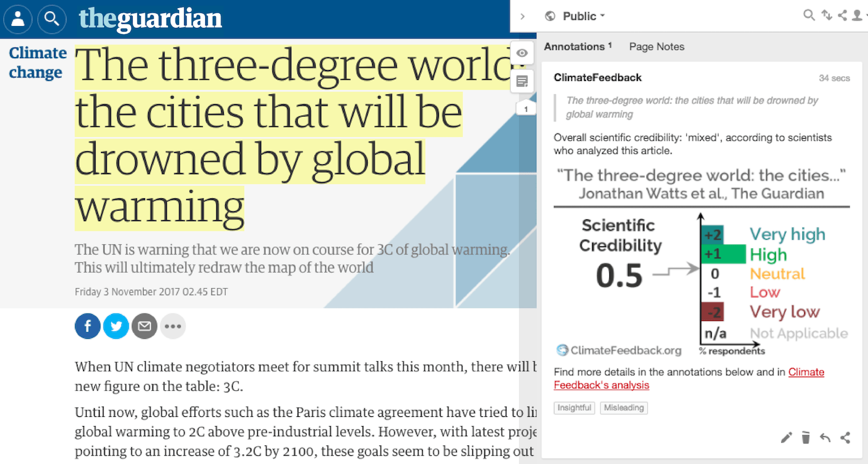The width and height of the screenshot is (868, 464).
Task: Share the article on Twitter
Action: [116, 326]
